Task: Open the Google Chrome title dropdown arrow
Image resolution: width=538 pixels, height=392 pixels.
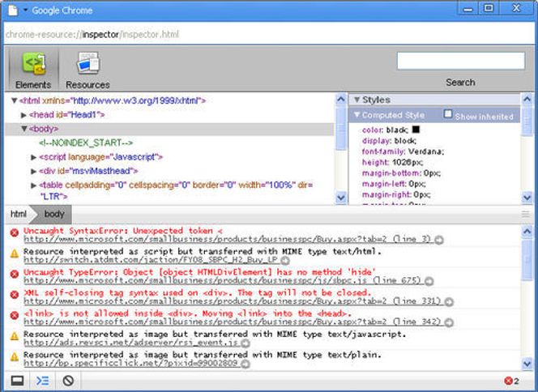Action: pyautogui.click(x=25, y=10)
